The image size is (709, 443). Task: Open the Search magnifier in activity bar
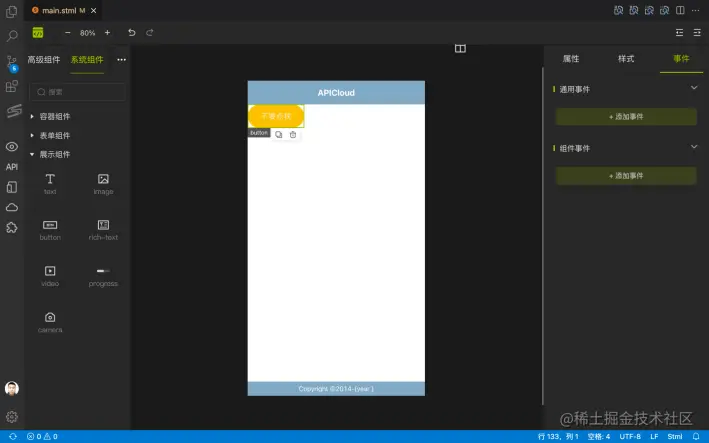[12, 36]
